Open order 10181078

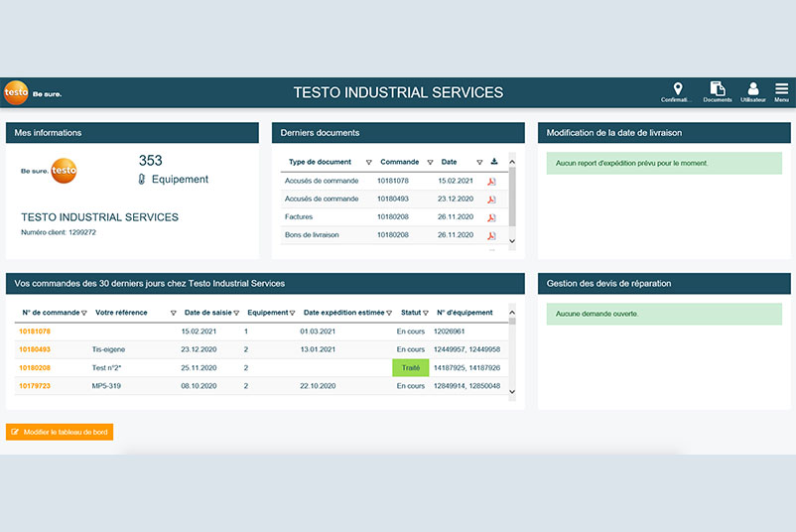point(35,332)
